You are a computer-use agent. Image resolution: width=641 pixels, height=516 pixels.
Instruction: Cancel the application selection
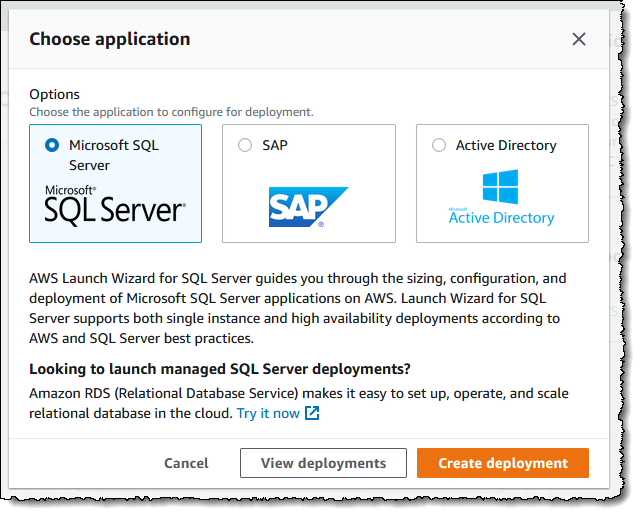186,463
